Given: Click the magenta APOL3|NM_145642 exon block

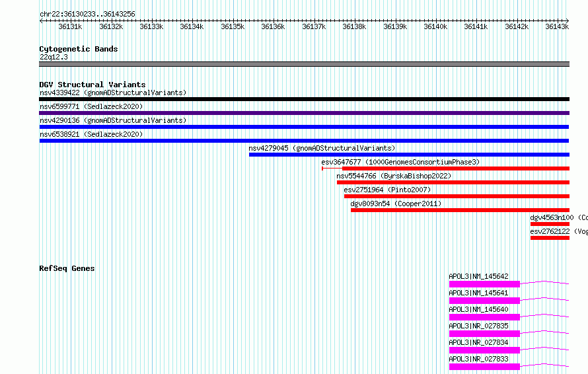Looking at the screenshot, I should point(484,284).
